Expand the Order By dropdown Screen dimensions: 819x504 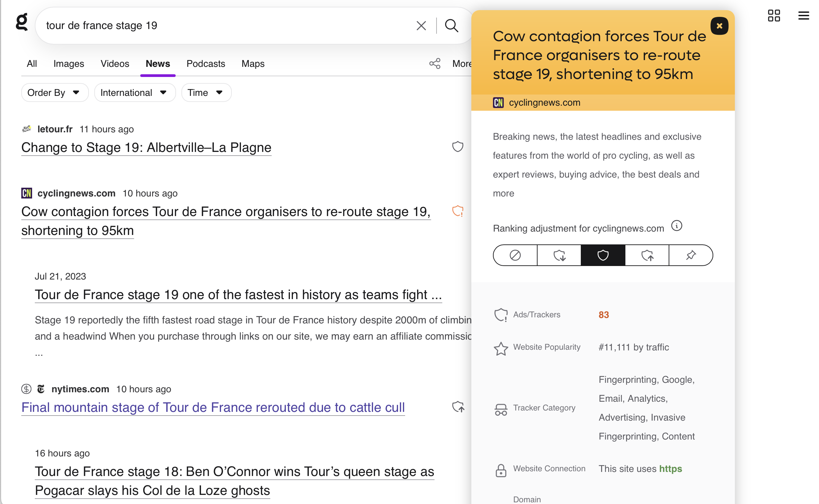[54, 92]
